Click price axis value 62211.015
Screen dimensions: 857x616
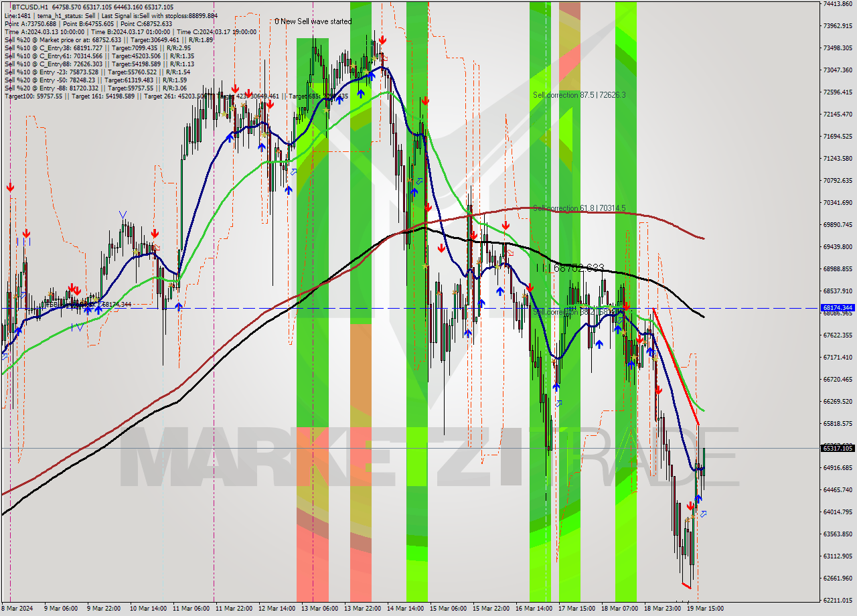[x=837, y=600]
